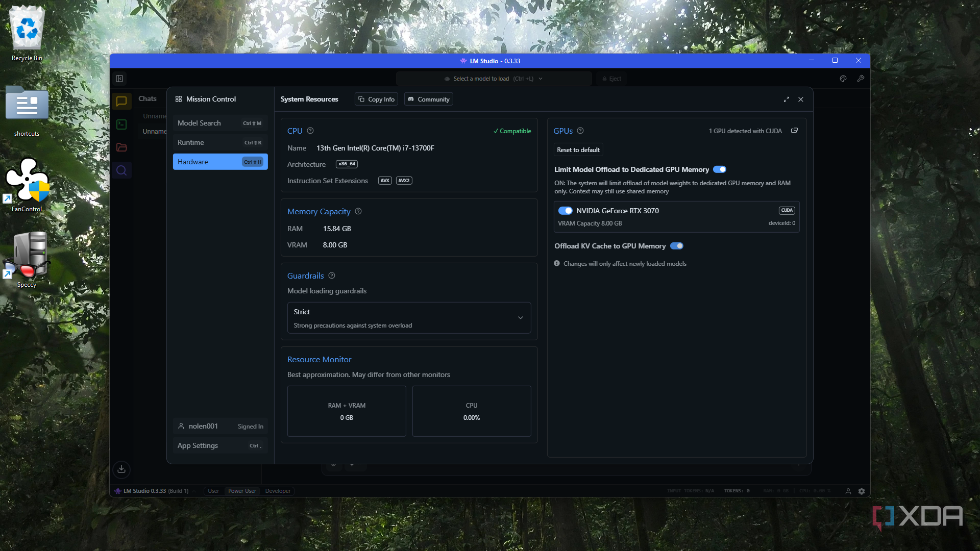Screen dimensions: 980x551
Task: Open the status bar user account icon
Action: coord(848,491)
